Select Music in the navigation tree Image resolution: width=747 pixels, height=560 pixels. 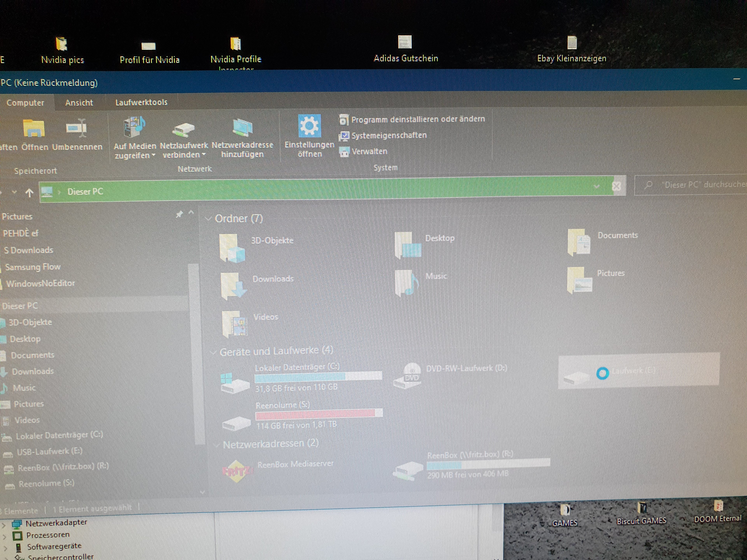(x=24, y=388)
